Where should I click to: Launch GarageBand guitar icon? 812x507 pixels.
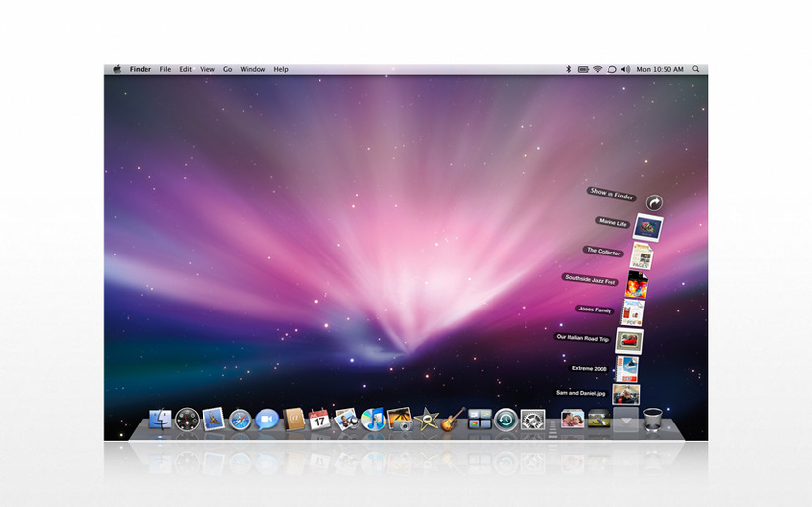click(x=453, y=419)
